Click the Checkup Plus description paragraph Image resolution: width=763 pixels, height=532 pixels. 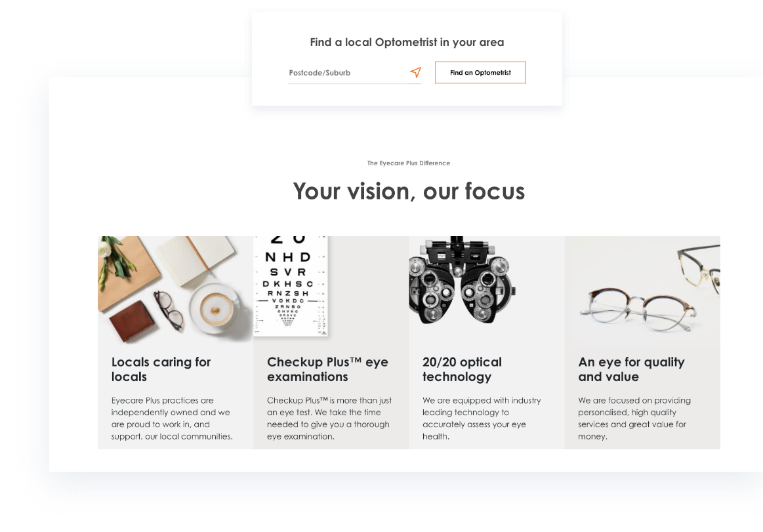329,418
